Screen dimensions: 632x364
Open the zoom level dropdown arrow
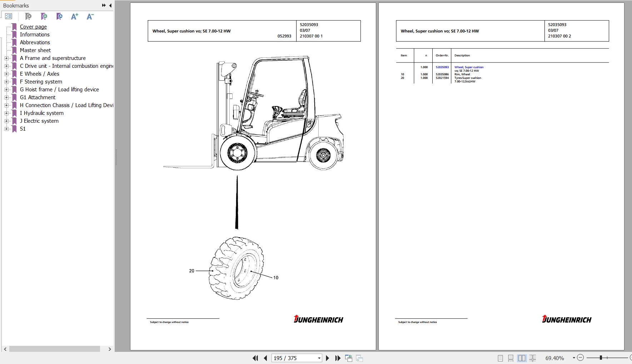[x=574, y=358]
